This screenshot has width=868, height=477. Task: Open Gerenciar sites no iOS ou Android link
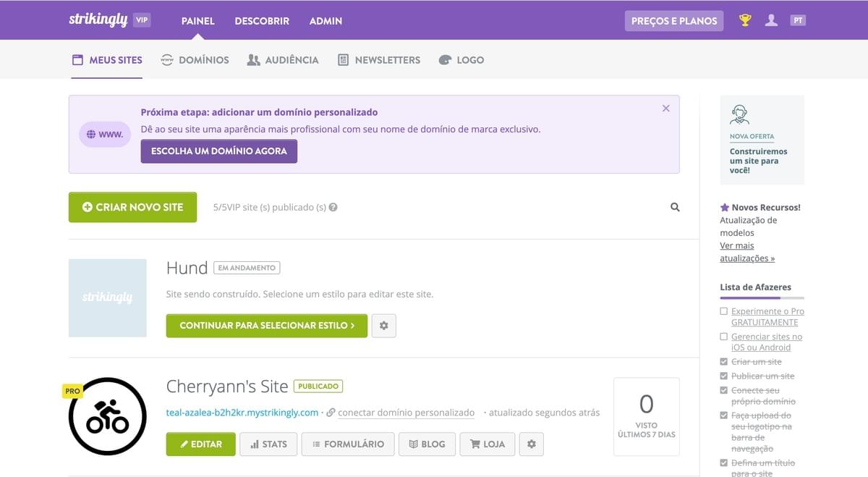pyautogui.click(x=767, y=342)
